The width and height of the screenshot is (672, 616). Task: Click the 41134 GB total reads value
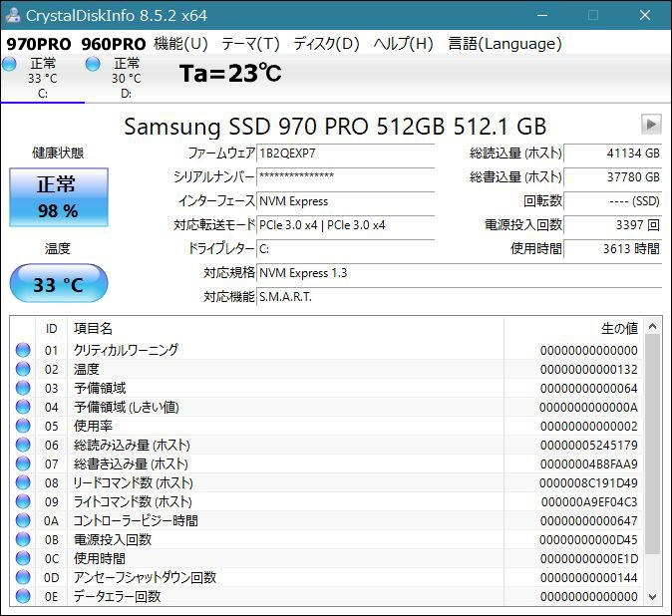613,153
